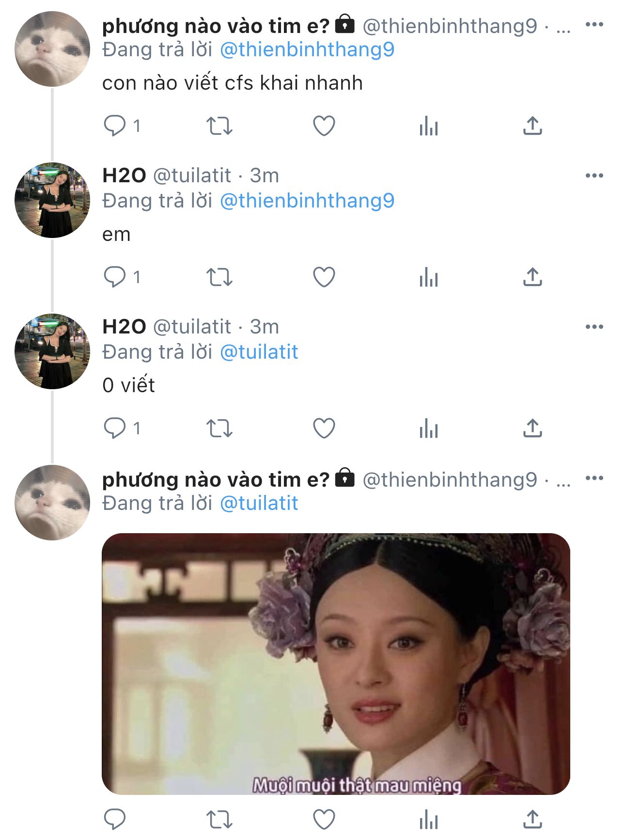Like the "0 viết" tweet

pyautogui.click(x=324, y=428)
